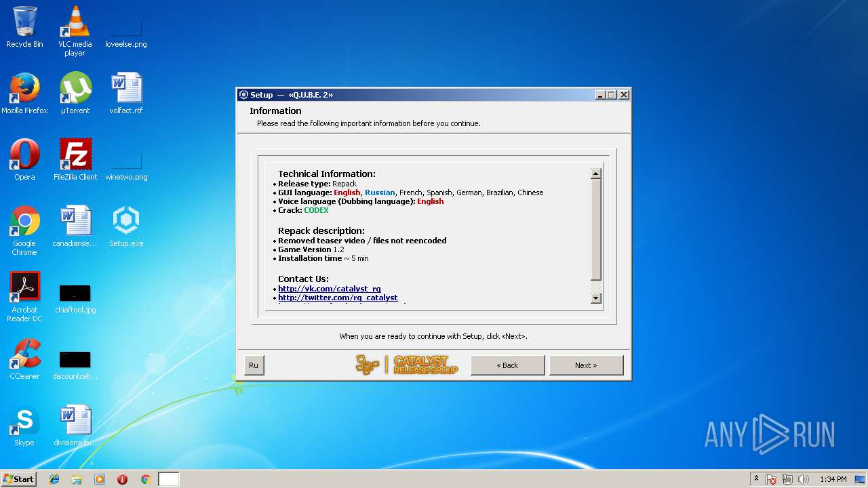The image size is (868, 488).
Task: Select the Setup.exe desktop icon
Action: pos(126,226)
